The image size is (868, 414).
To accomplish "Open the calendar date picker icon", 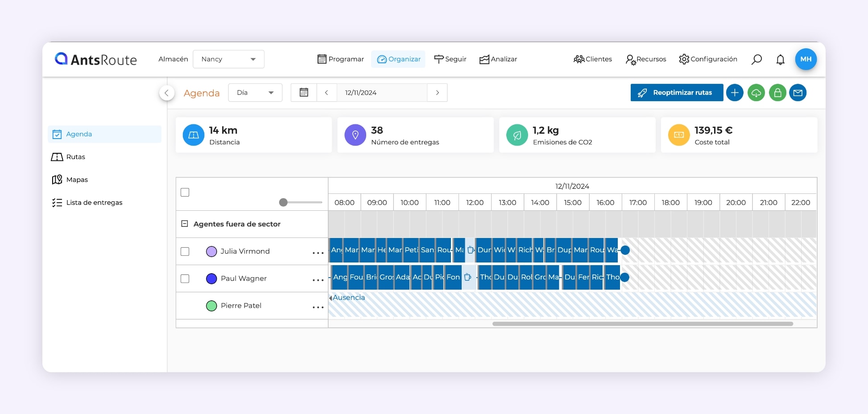I will pyautogui.click(x=304, y=93).
